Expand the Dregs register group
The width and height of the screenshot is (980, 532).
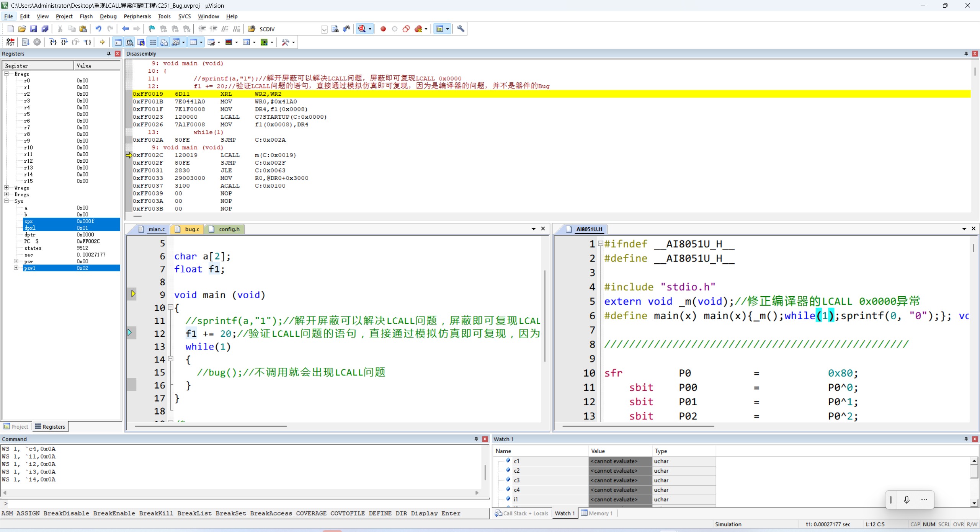click(x=7, y=194)
